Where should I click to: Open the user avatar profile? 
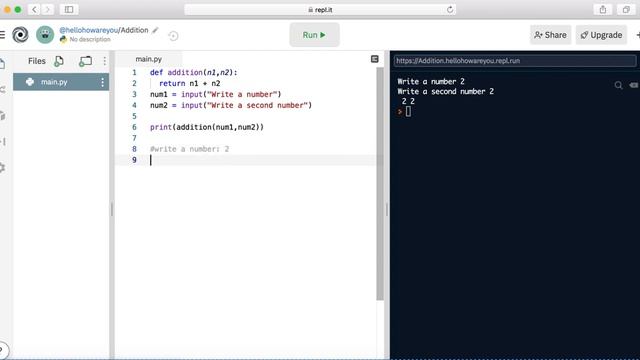(45, 35)
